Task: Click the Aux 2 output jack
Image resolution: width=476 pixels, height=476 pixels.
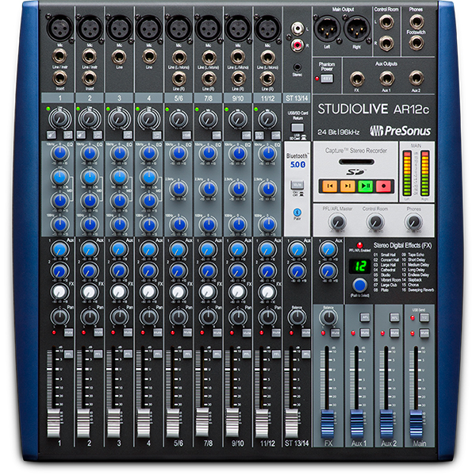Action: pyautogui.click(x=416, y=79)
